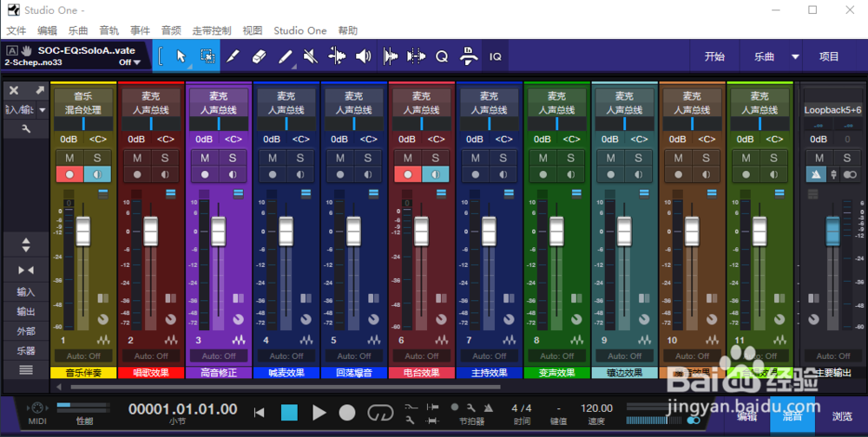Solo the 主持效果 channel
868x437 pixels.
click(x=503, y=158)
